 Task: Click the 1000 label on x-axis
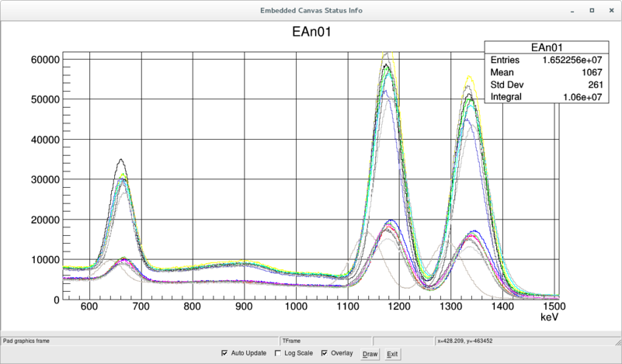296,307
